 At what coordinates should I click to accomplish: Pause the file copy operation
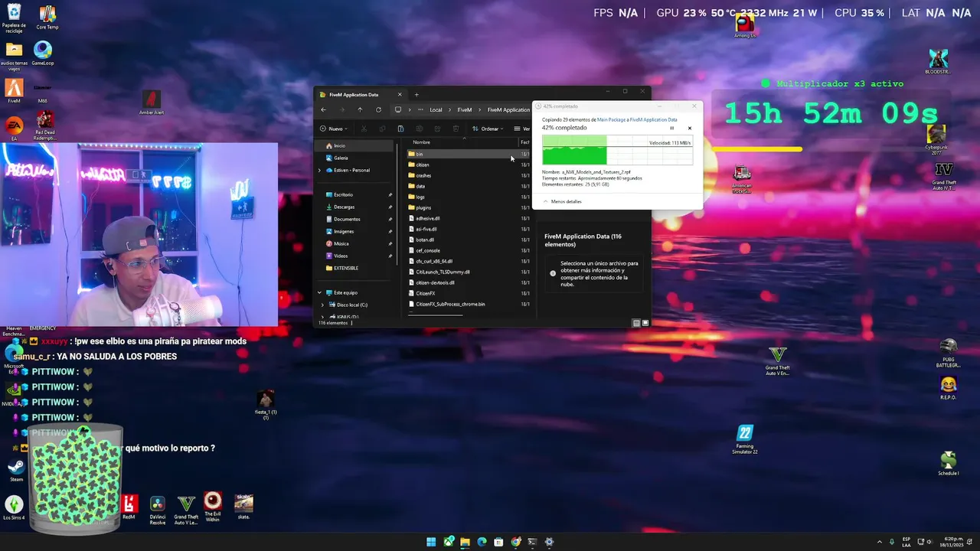[672, 129]
